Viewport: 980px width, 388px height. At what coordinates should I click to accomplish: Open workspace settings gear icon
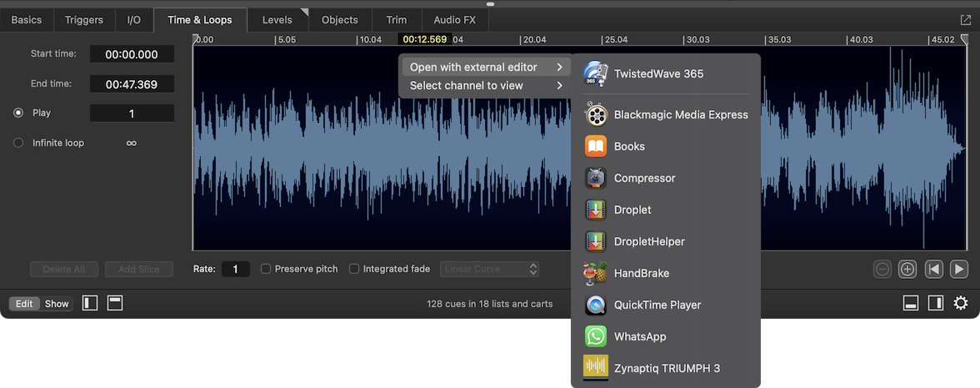(x=961, y=304)
